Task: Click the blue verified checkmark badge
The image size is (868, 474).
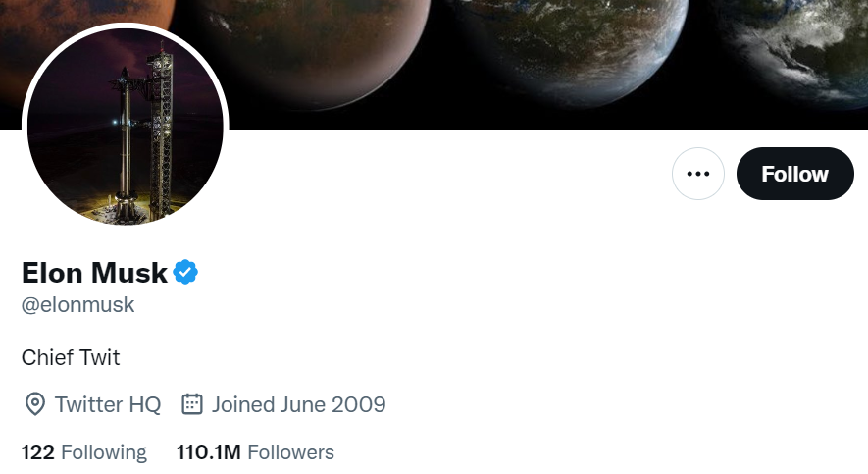Action: [186, 272]
